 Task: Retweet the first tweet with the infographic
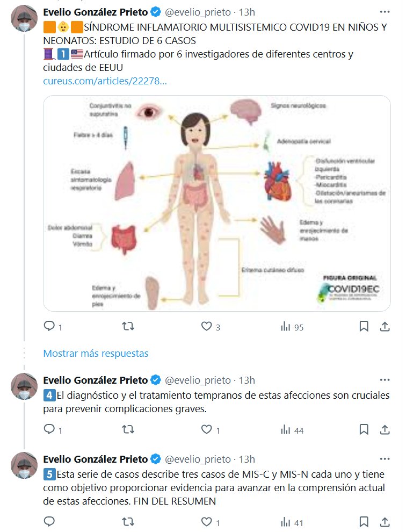coord(128,326)
